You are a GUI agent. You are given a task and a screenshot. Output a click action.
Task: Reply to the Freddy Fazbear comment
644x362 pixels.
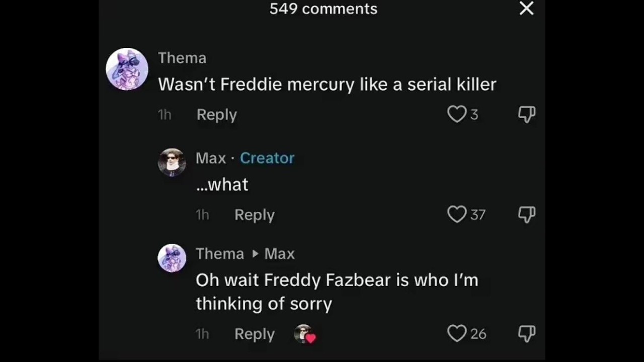pos(255,334)
